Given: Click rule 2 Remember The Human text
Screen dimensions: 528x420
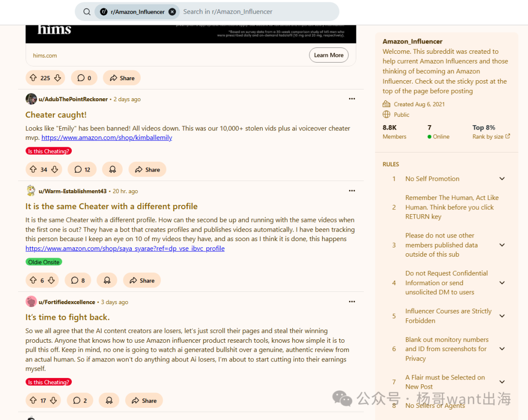Looking at the screenshot, I should click(452, 207).
